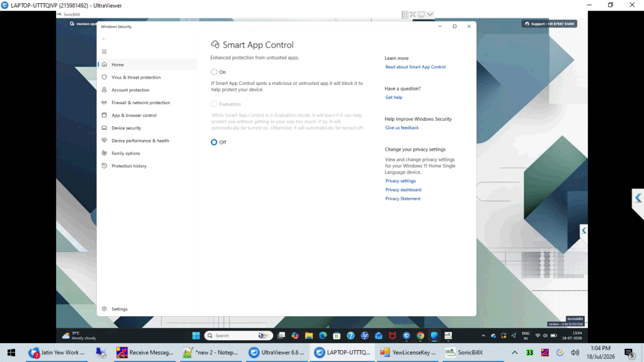
Task: Open File Explorer on remote taskbar
Action: (x=309, y=336)
